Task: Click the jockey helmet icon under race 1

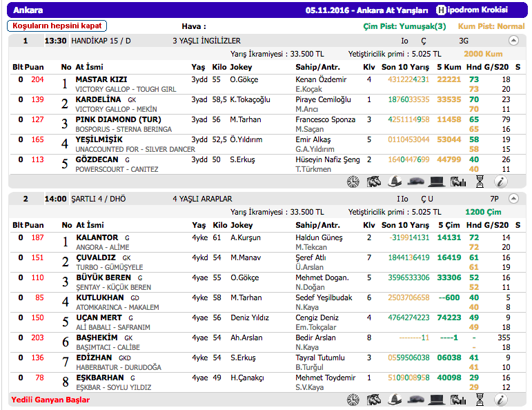Action: tap(395, 182)
